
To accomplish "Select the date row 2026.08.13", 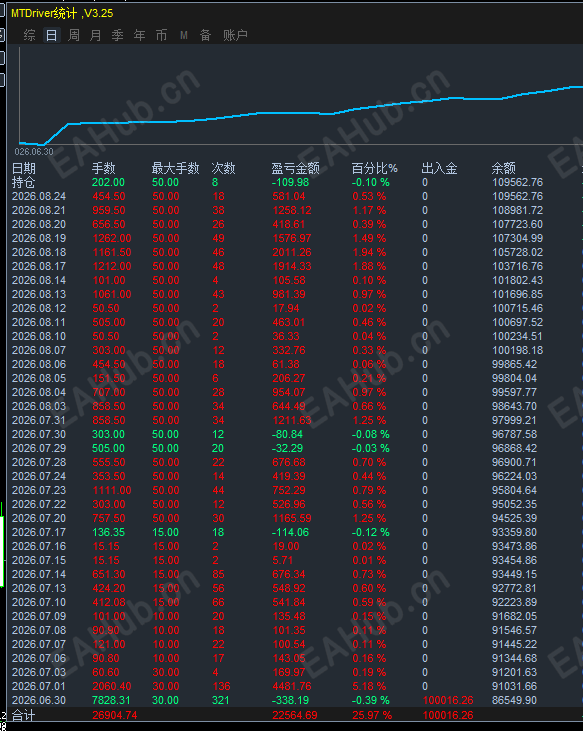I will tap(39, 294).
